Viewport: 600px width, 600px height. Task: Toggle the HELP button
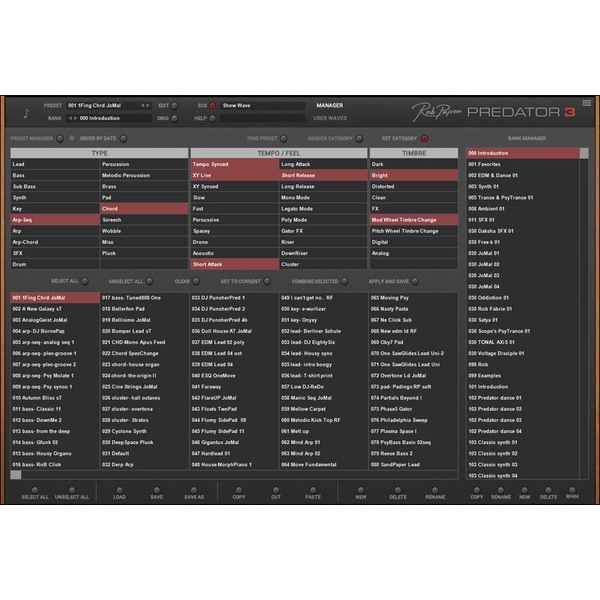(x=212, y=118)
